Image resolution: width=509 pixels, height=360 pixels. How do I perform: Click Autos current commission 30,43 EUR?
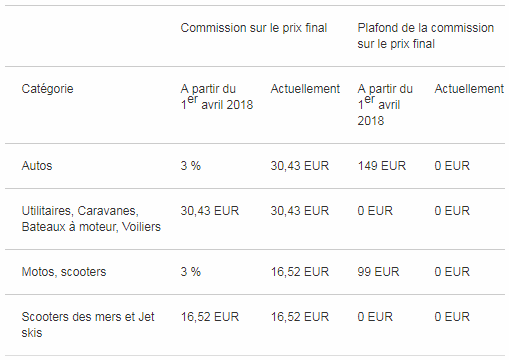(300, 166)
